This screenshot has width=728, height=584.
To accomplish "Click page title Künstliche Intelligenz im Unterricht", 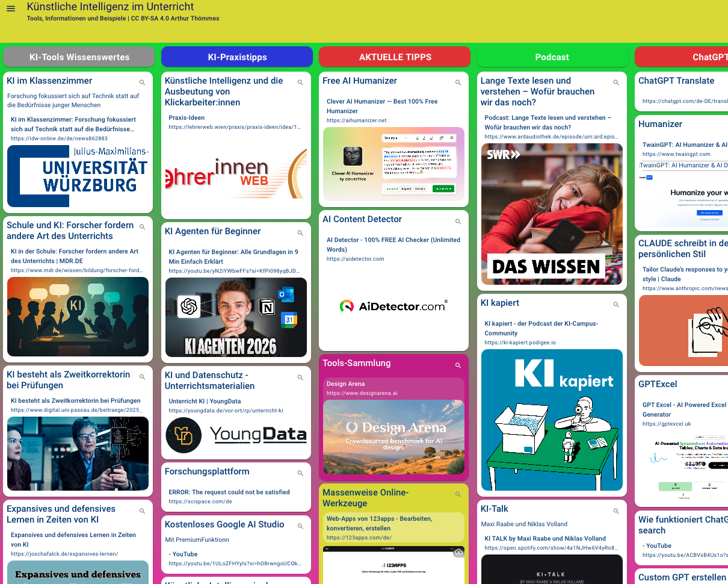I will coord(110,7).
